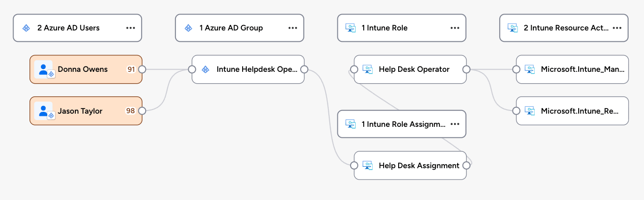Click right connector port of Donna Owens node
The image size is (644, 200).
(x=142, y=70)
